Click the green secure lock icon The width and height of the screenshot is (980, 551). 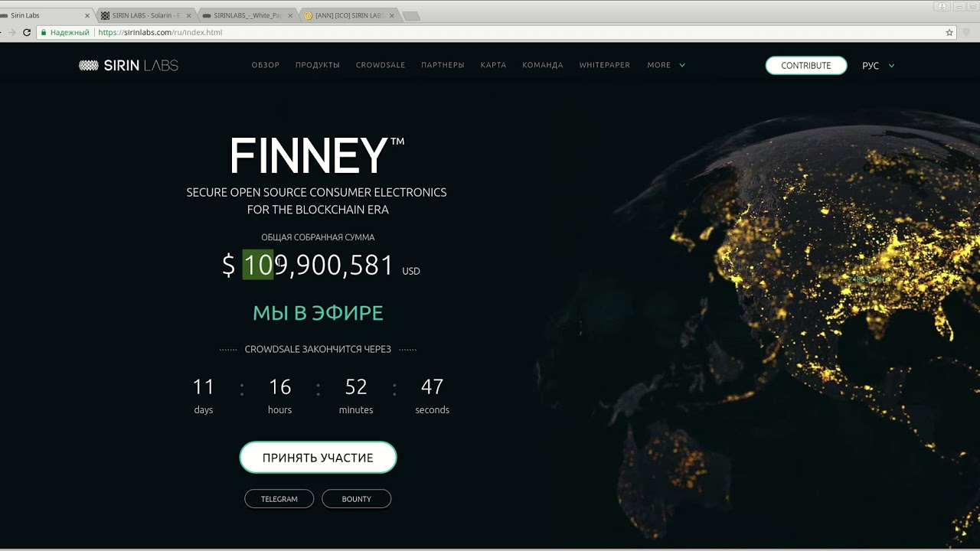(x=44, y=33)
